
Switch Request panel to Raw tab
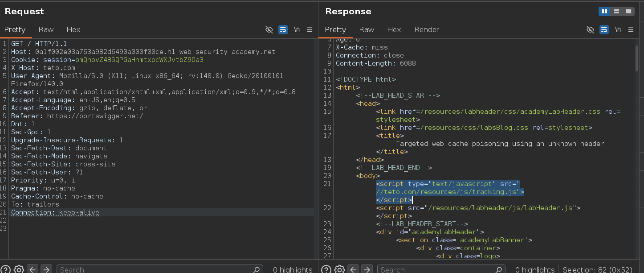tap(46, 29)
